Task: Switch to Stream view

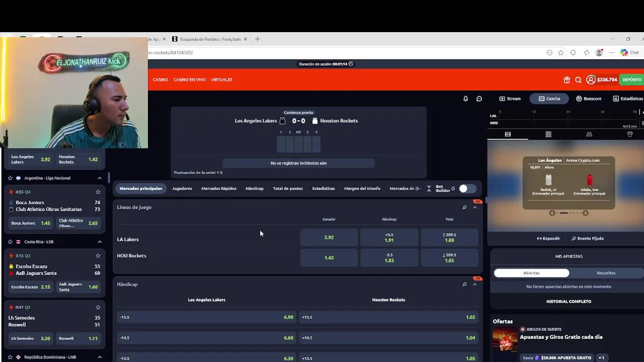Action: pos(510,99)
